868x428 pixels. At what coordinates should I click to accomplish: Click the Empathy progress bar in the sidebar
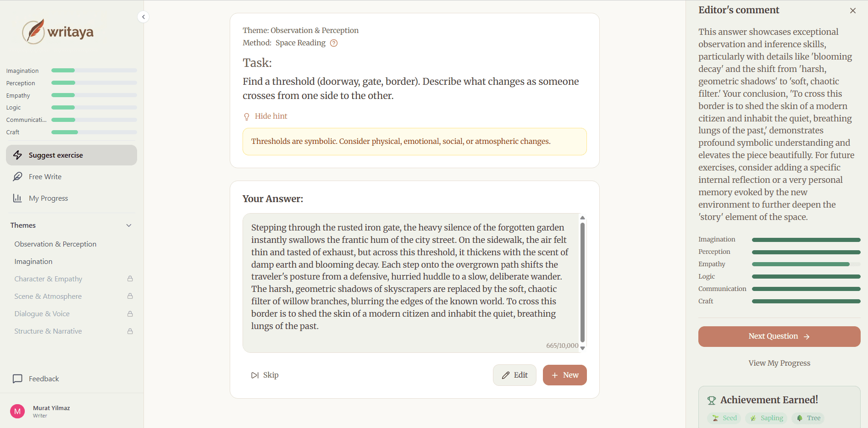click(x=93, y=95)
